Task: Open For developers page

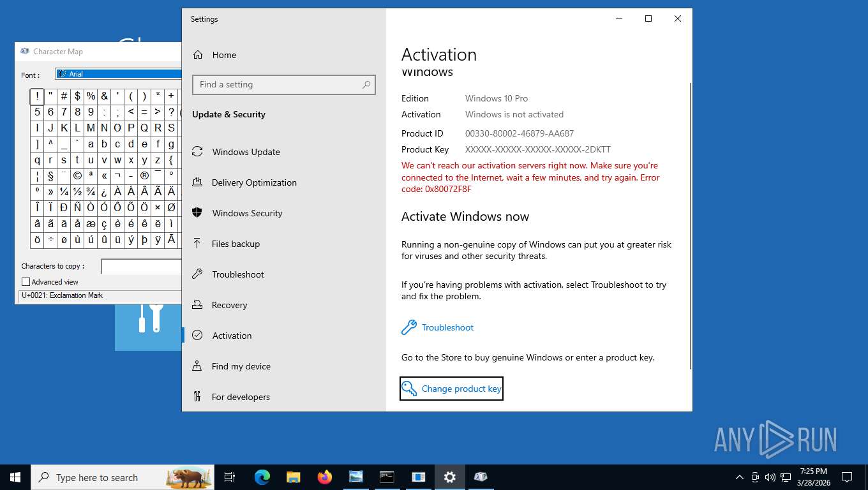Action: click(241, 397)
